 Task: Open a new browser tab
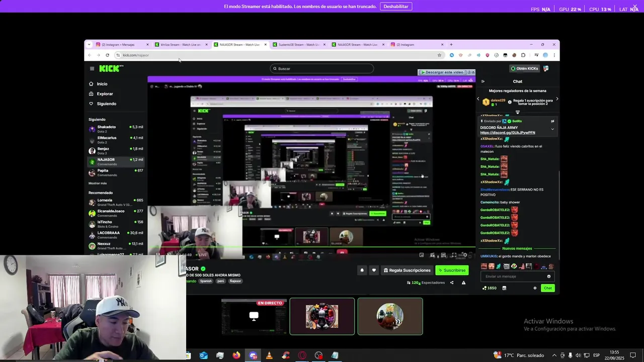point(451,44)
